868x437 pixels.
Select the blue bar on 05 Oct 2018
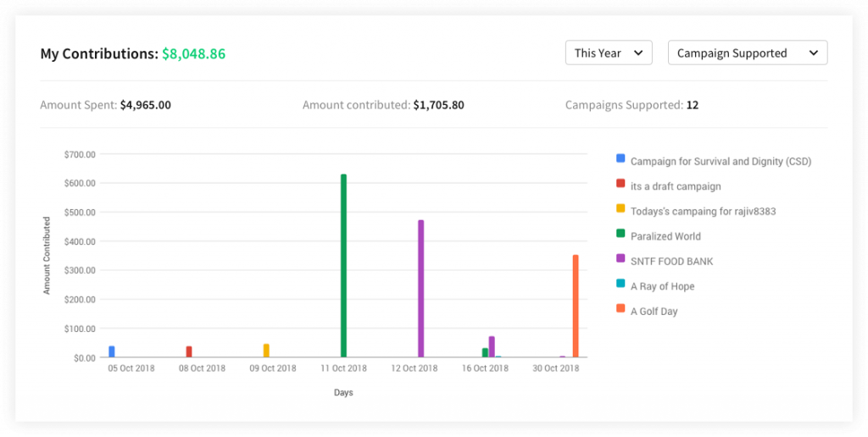(x=112, y=351)
